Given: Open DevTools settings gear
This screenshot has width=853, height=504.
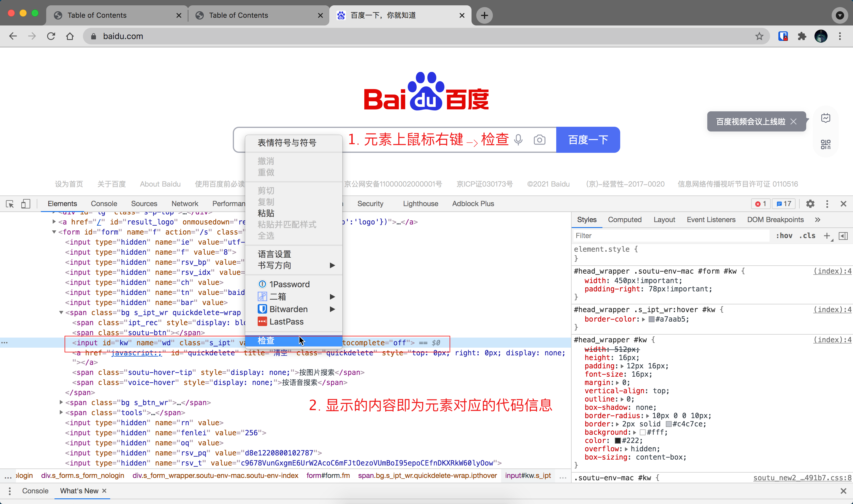Looking at the screenshot, I should (x=810, y=204).
